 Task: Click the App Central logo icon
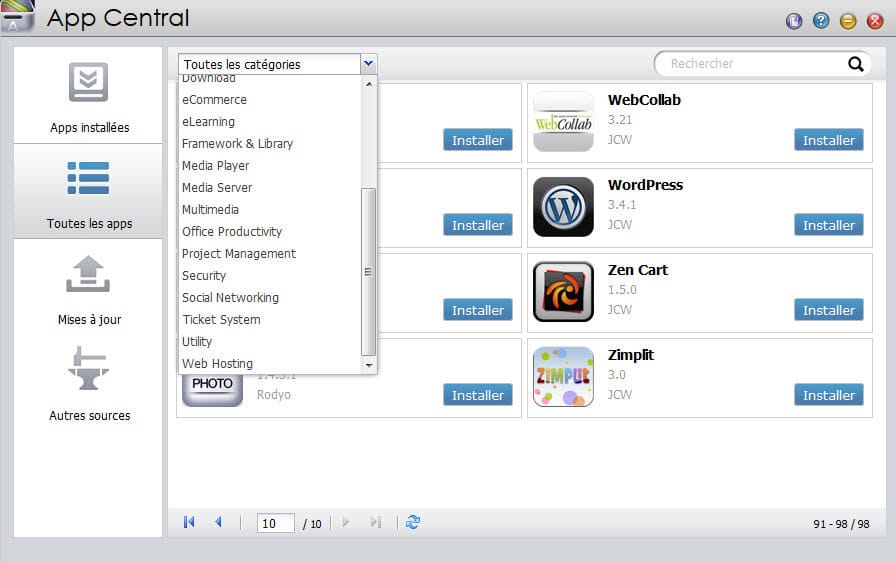click(17, 16)
